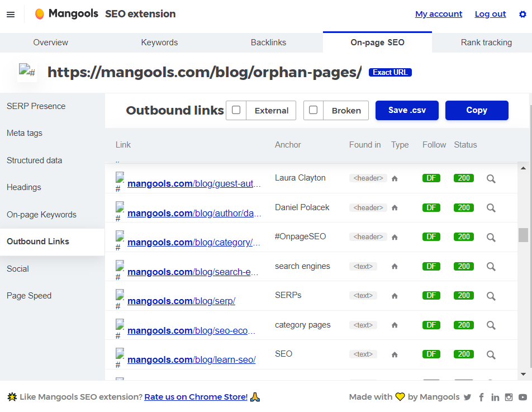This screenshot has width=532, height=412.
Task: Click the page favicon beside the URL
Action: click(27, 71)
